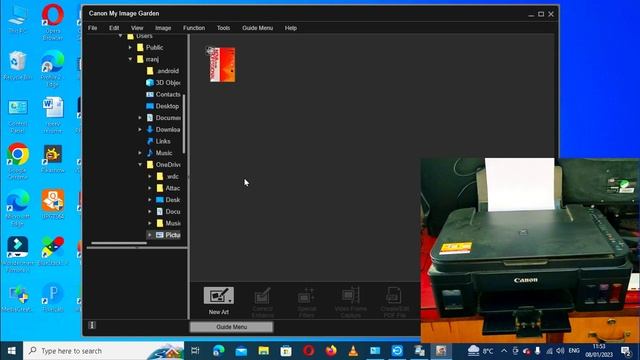Open the Wondershare Filmora desktop shortcut

[x=18, y=254]
